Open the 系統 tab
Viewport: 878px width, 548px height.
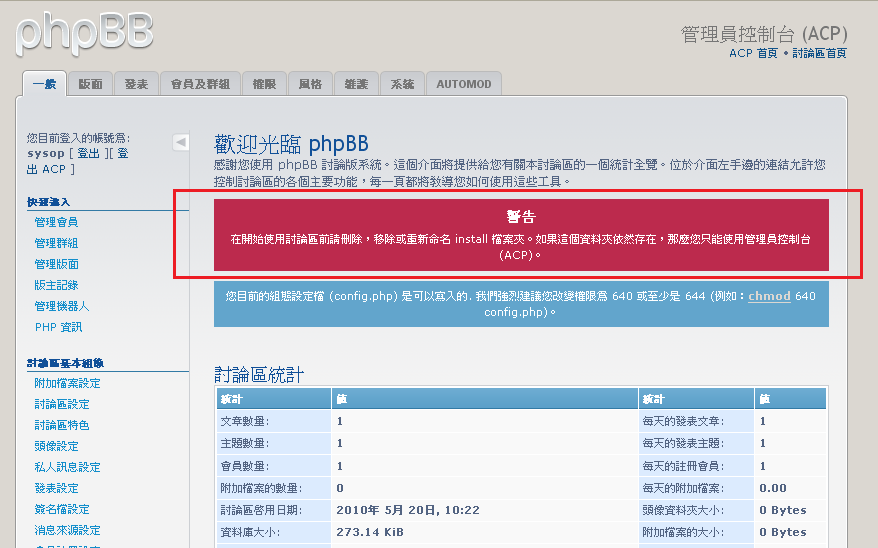pos(402,84)
